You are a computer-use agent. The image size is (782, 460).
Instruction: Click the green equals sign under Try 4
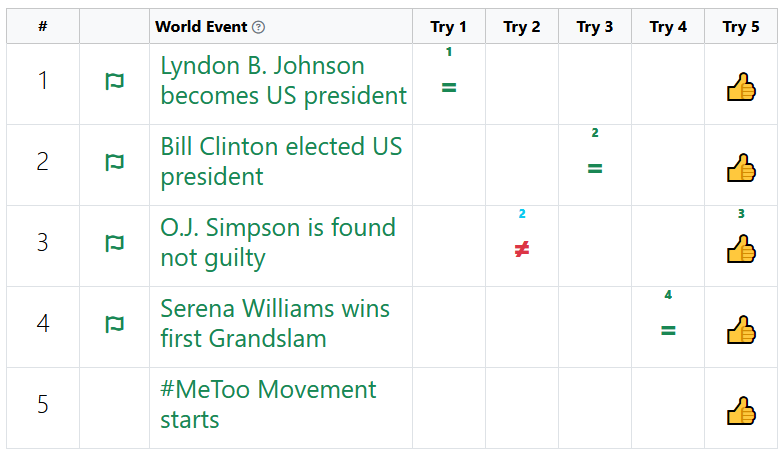(x=668, y=330)
